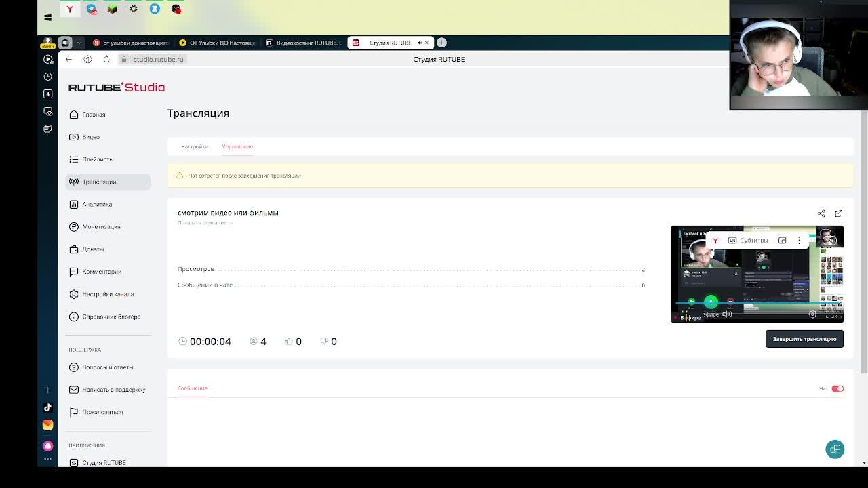Viewport: 868px width, 488px height.
Task: Reload the current page
Action: (106, 60)
